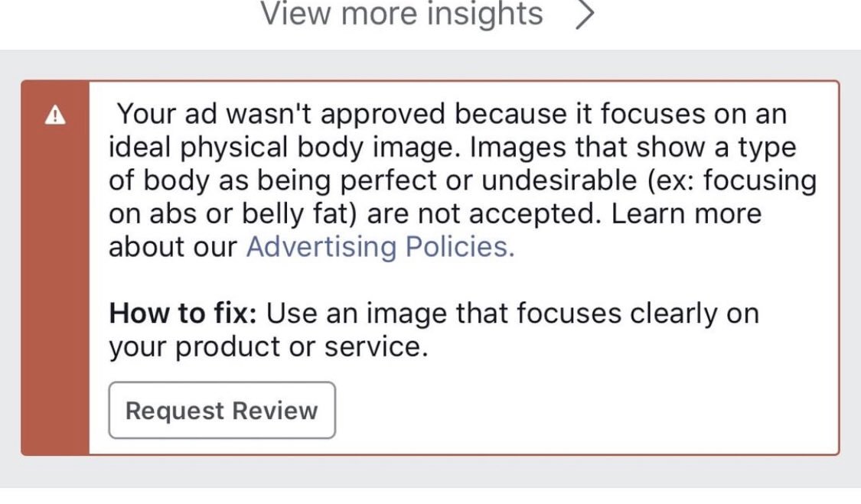Click the "your product or service." line

268,346
